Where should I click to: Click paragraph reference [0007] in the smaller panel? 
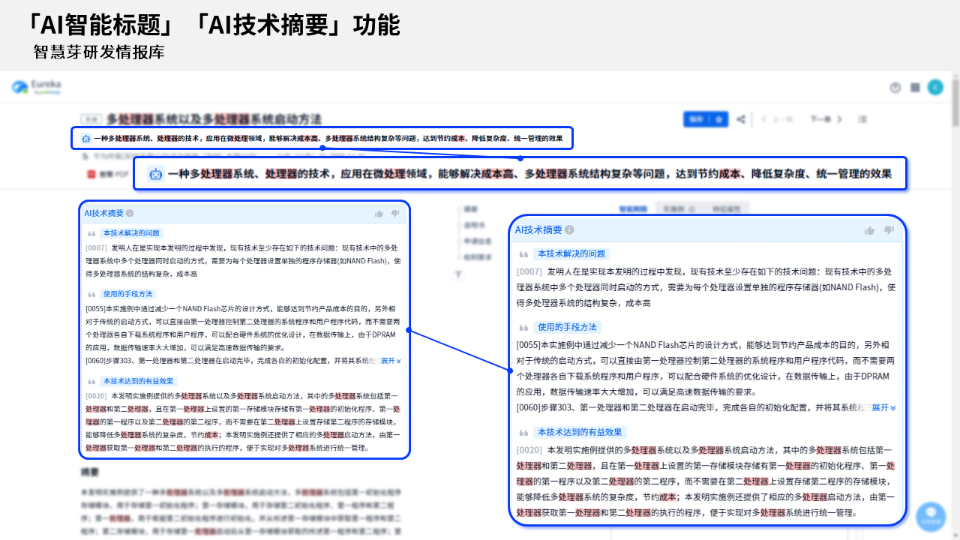pos(96,248)
